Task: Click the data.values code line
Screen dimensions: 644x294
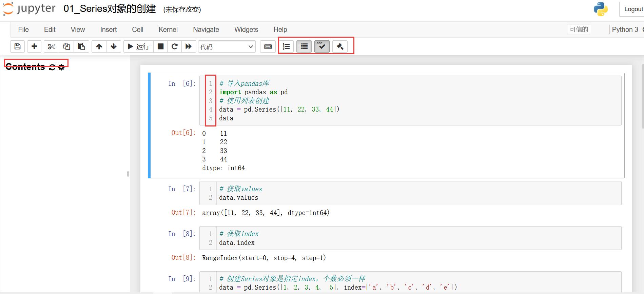Action: click(x=238, y=198)
